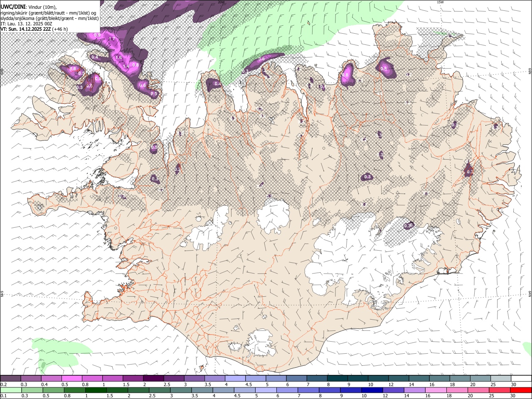Click the '20W' longitude label
The height and width of the screenshot is (399, 532).
221,2
